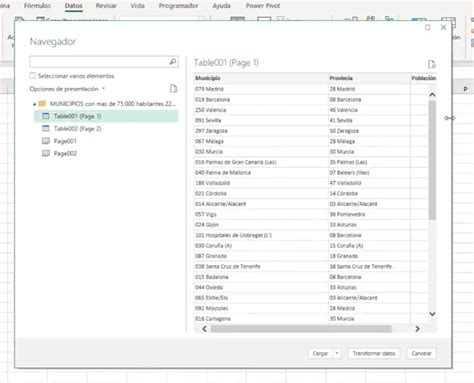
Task: Select MUNICIPIOS con mas de 75.000 habitantes file
Action: pos(113,104)
